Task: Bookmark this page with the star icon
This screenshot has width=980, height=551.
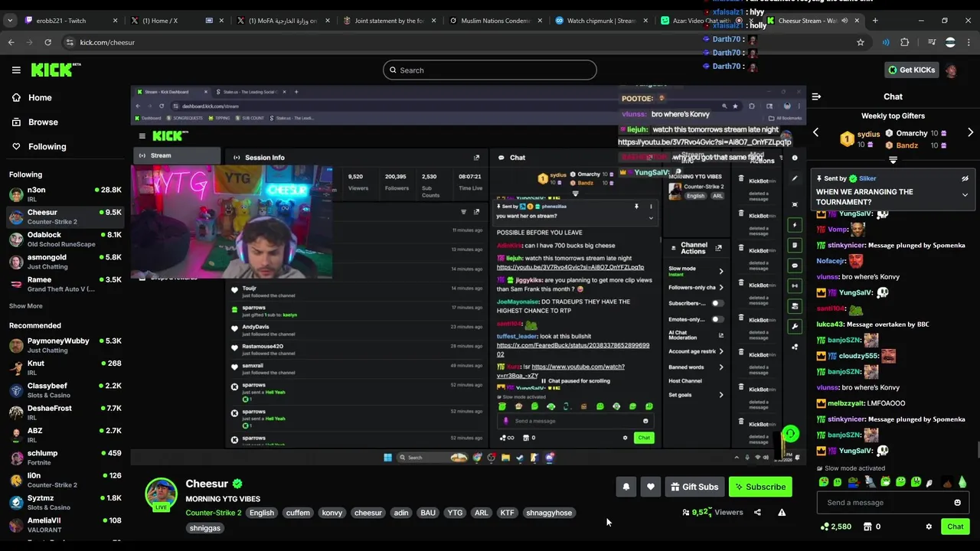Action: pyautogui.click(x=861, y=42)
